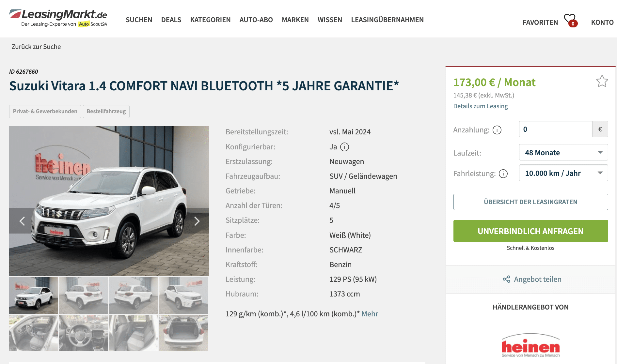
Task: Open the Fahrleistung 10.000 km dropdown
Action: pyautogui.click(x=563, y=173)
